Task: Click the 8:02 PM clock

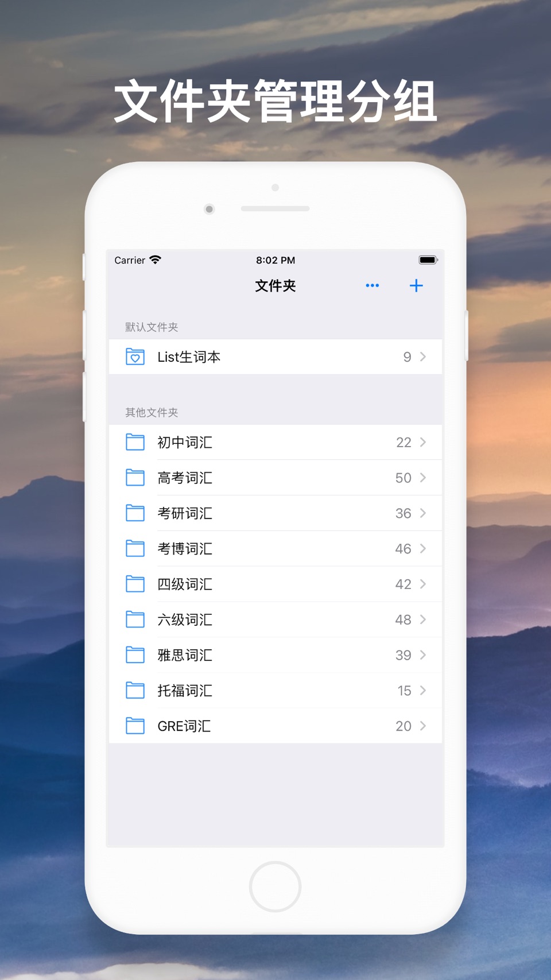Action: tap(275, 260)
